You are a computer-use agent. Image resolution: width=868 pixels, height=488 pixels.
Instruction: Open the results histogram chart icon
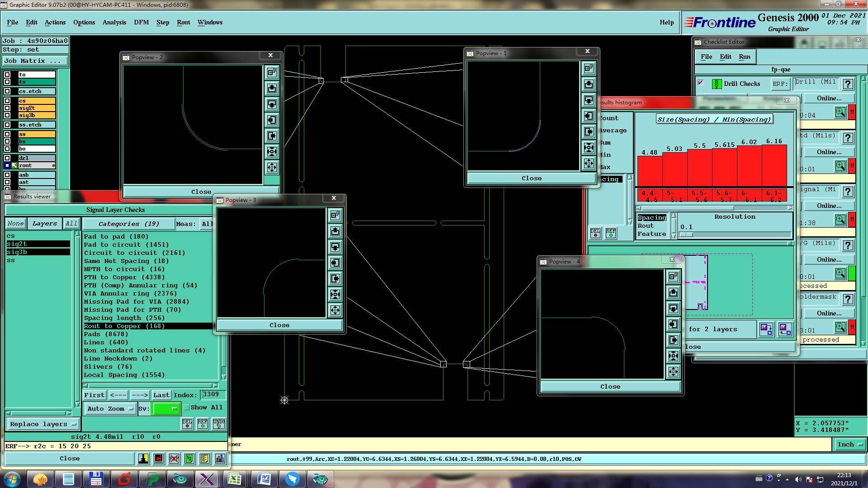(x=220, y=459)
